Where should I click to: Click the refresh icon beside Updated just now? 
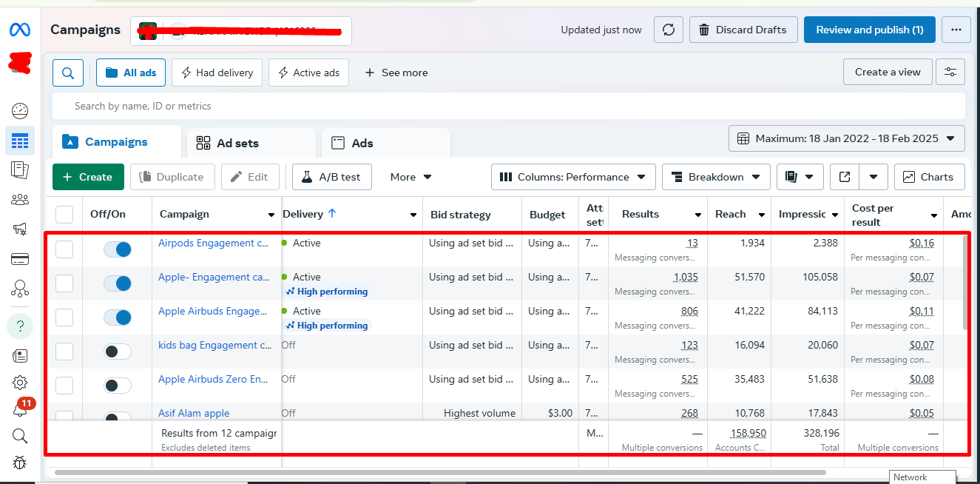tap(669, 30)
